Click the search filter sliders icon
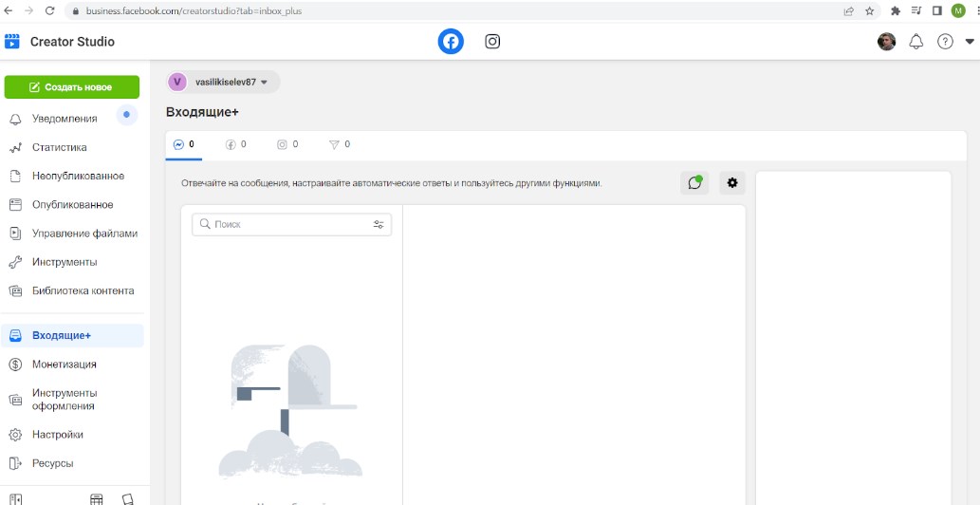Image resolution: width=980 pixels, height=505 pixels. [379, 225]
